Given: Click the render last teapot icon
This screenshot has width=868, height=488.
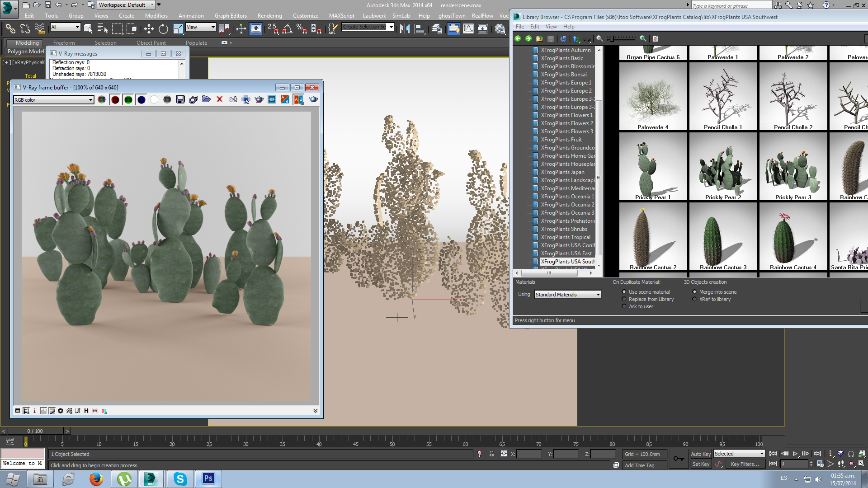Looking at the screenshot, I should pos(313,99).
